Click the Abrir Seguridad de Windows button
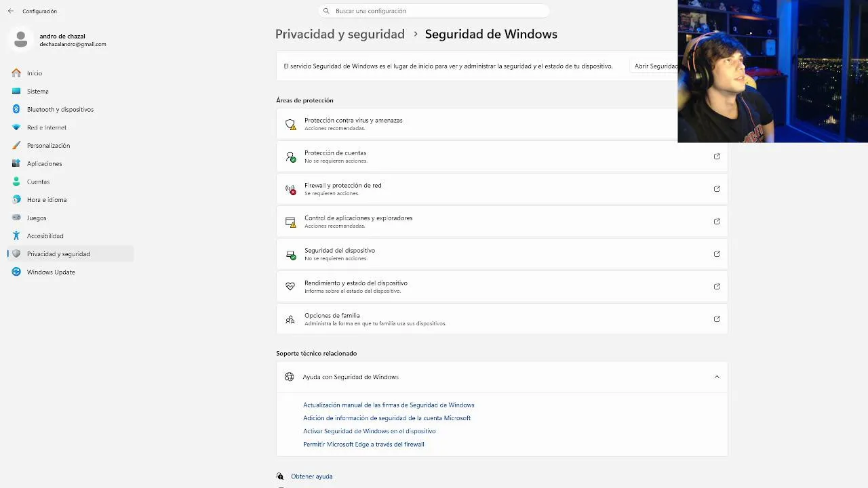This screenshot has height=488, width=868. (x=654, y=66)
